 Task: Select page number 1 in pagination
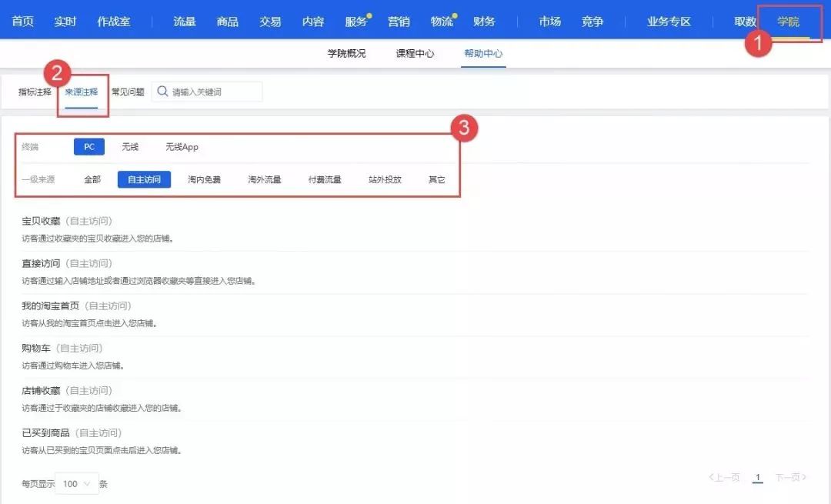point(757,477)
